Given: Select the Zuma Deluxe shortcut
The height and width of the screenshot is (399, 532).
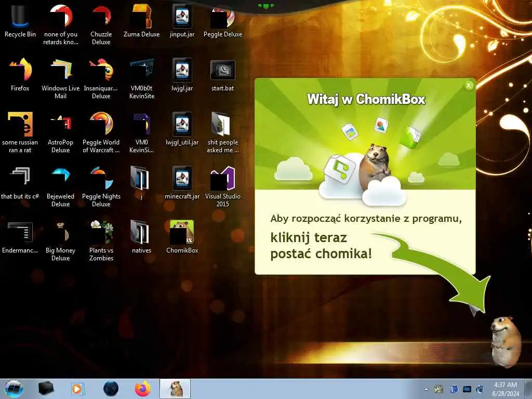Looking at the screenshot, I should click(141, 21).
